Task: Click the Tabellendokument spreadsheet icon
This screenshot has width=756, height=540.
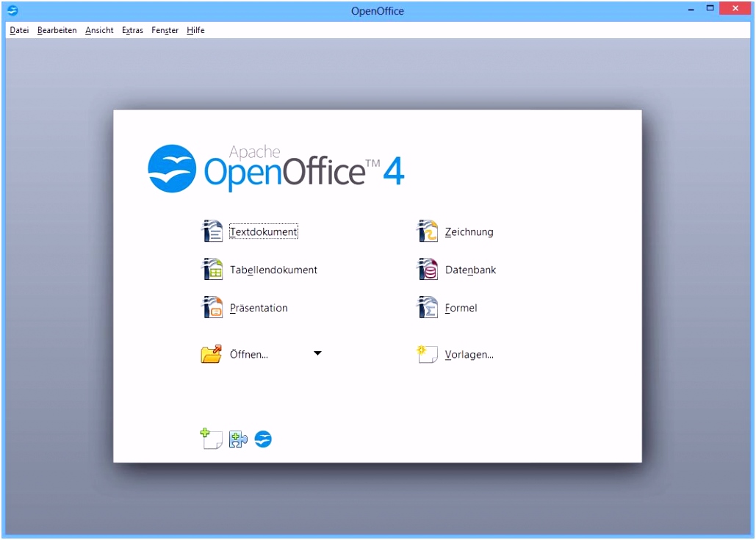Action: [x=212, y=269]
